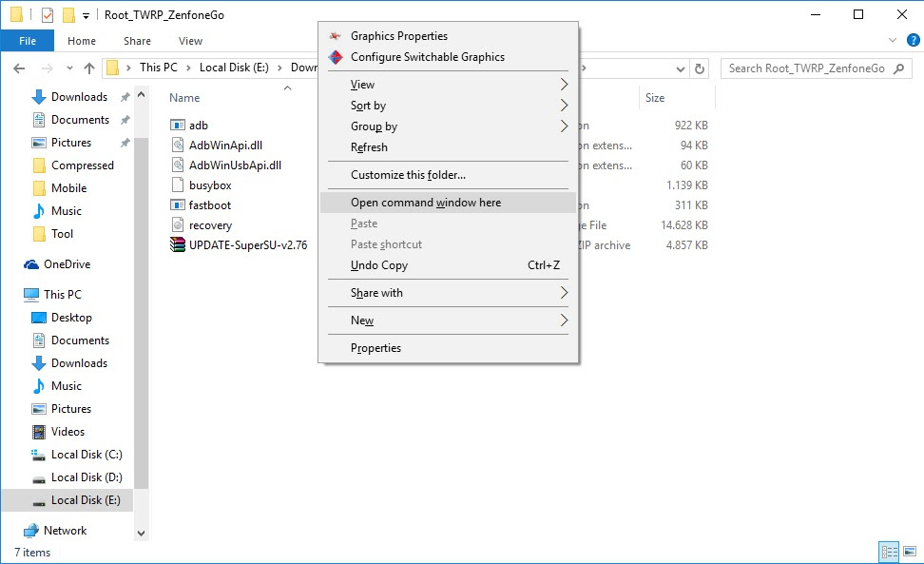924x564 pixels.
Task: Open Customize Quick Access Toolbar dropdown
Action: 87,15
